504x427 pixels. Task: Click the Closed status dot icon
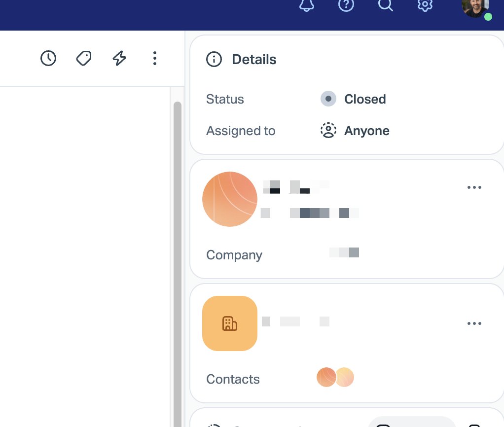(328, 99)
